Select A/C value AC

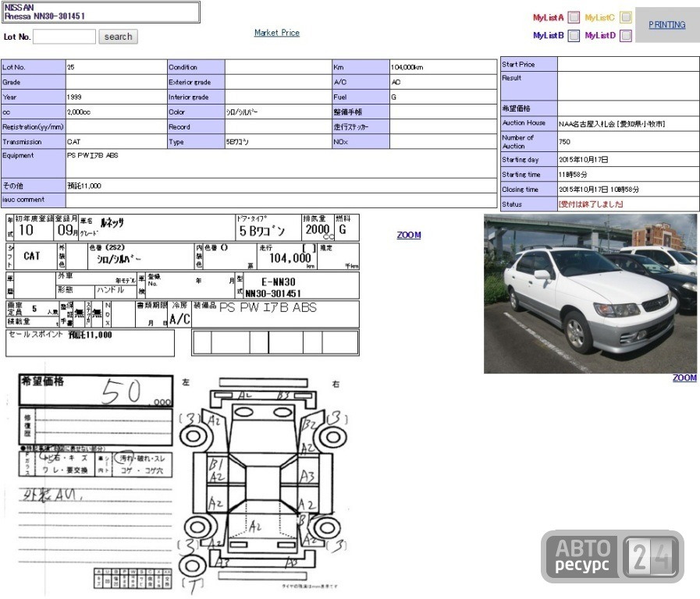(396, 82)
